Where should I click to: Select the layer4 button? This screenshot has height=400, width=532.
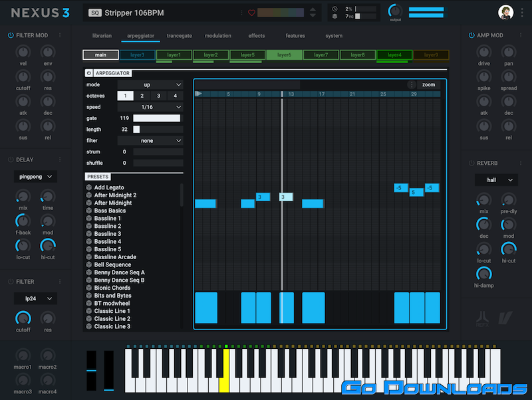tap(394, 55)
